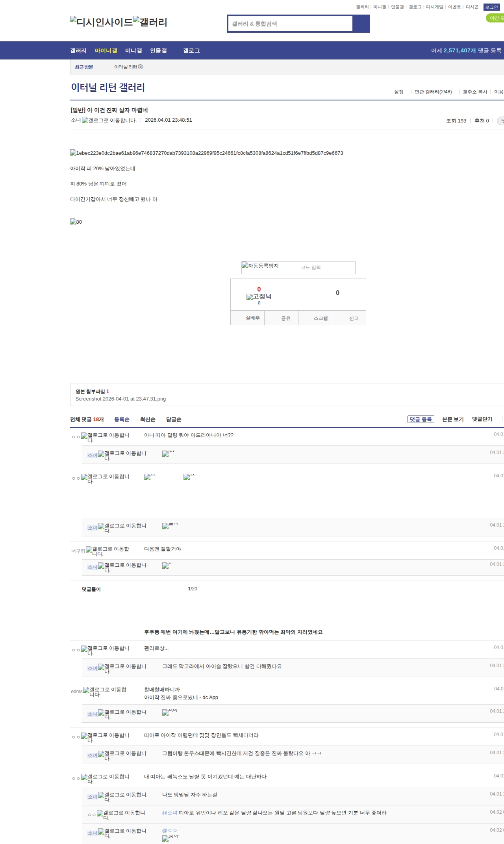The width and height of the screenshot is (504, 844).
Task: Open the 갤로그 menu in the navigation bar
Action: 191,50
